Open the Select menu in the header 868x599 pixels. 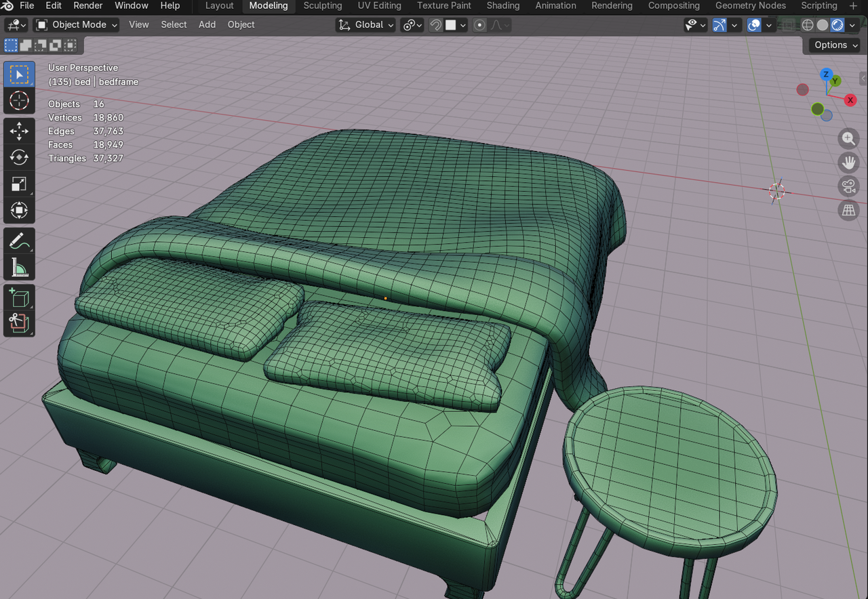click(x=174, y=24)
